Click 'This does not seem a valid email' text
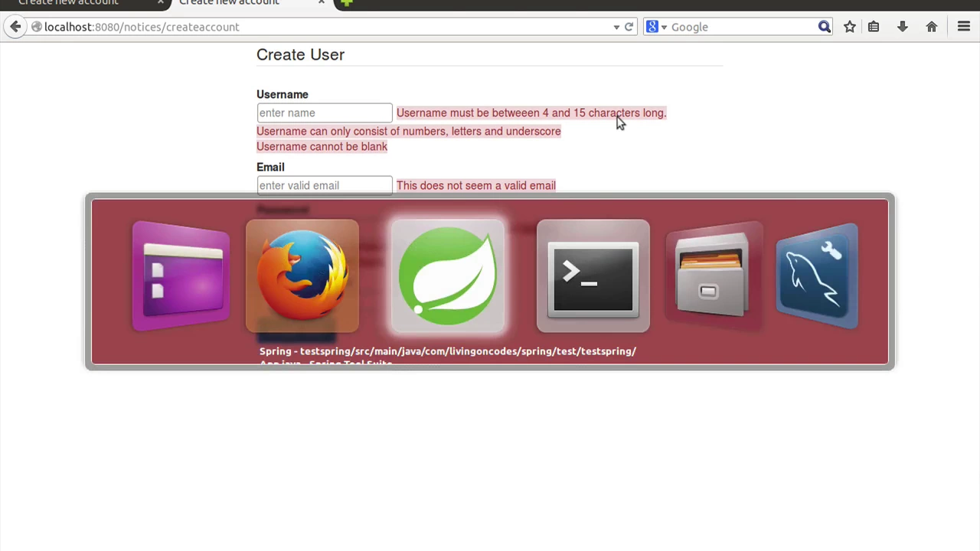 coord(476,185)
